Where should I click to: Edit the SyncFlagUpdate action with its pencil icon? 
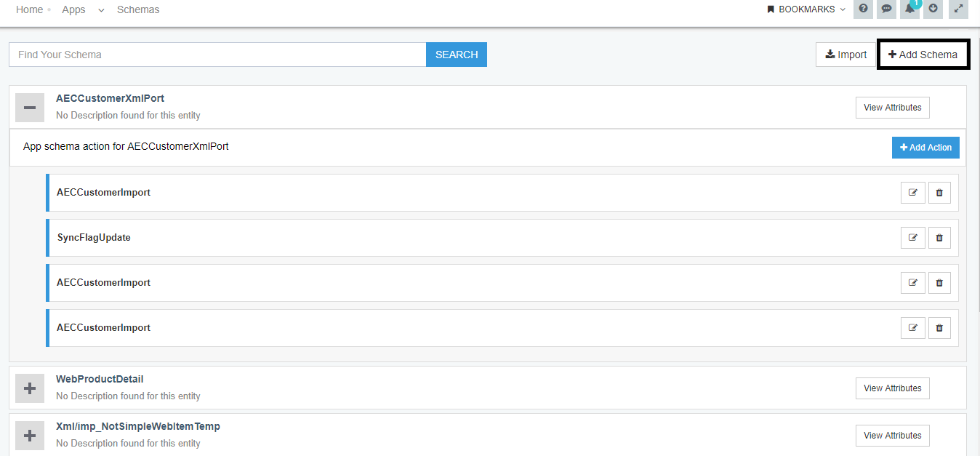912,237
